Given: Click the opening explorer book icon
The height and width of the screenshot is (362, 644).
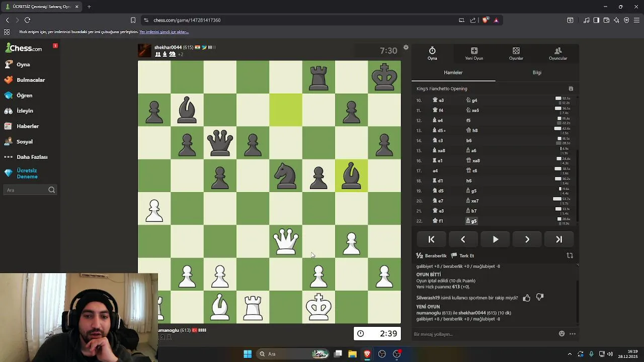Looking at the screenshot, I should tap(571, 88).
